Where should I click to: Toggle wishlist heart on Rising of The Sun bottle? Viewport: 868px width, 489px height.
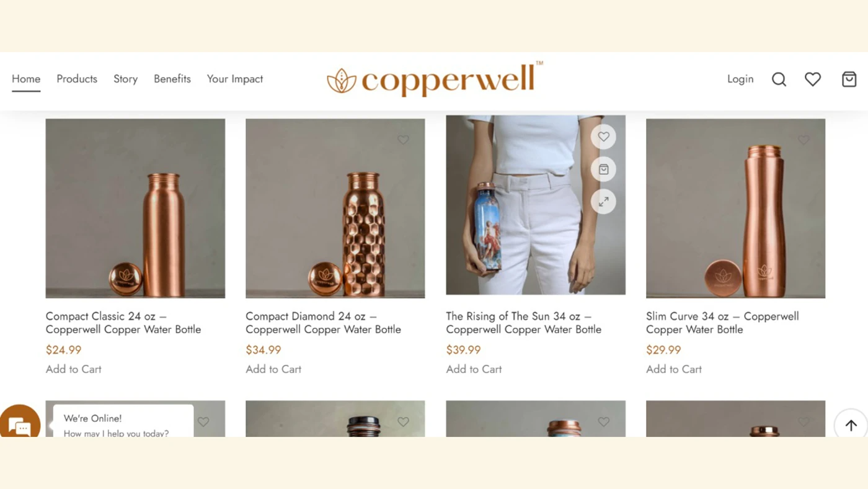click(603, 137)
